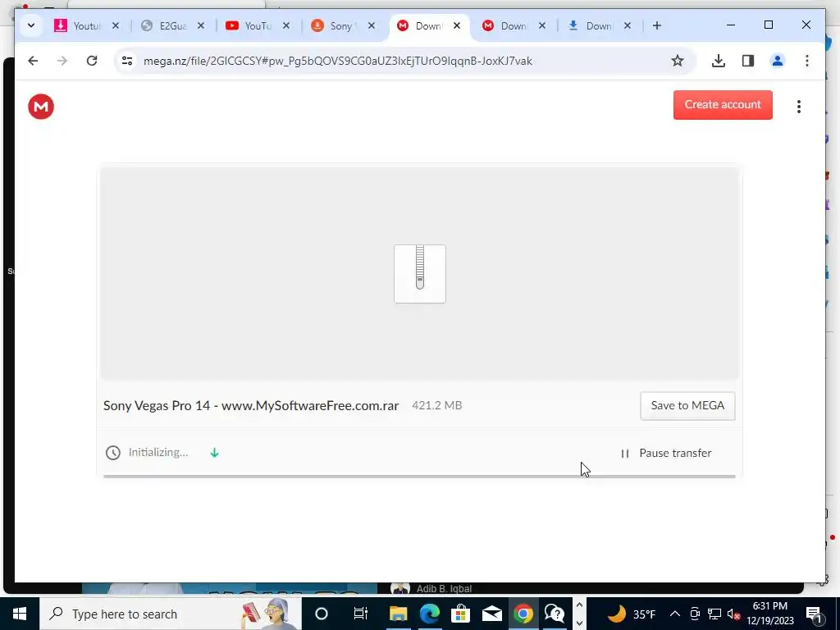Viewport: 840px width, 630px height.
Task: Toggle Chrome side panel
Action: (x=748, y=61)
